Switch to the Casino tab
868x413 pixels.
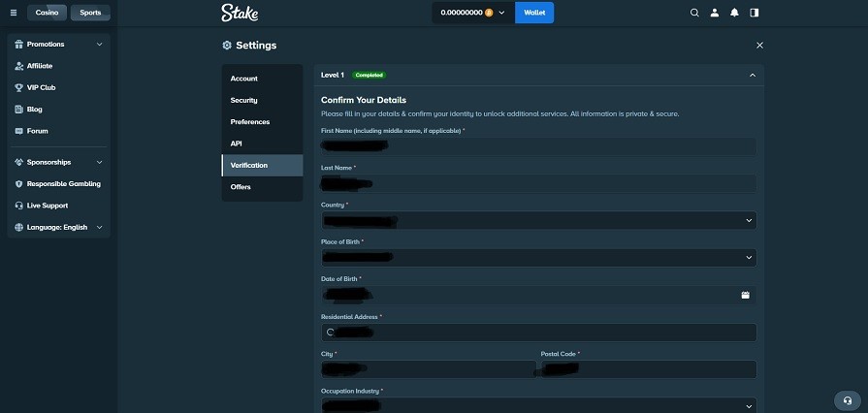(48, 13)
